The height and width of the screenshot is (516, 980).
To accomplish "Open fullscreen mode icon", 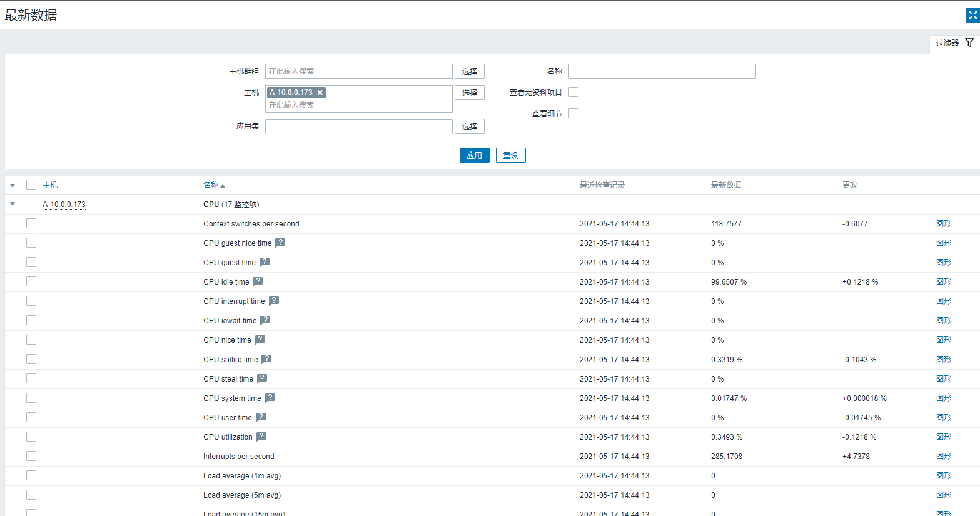I will 972,15.
